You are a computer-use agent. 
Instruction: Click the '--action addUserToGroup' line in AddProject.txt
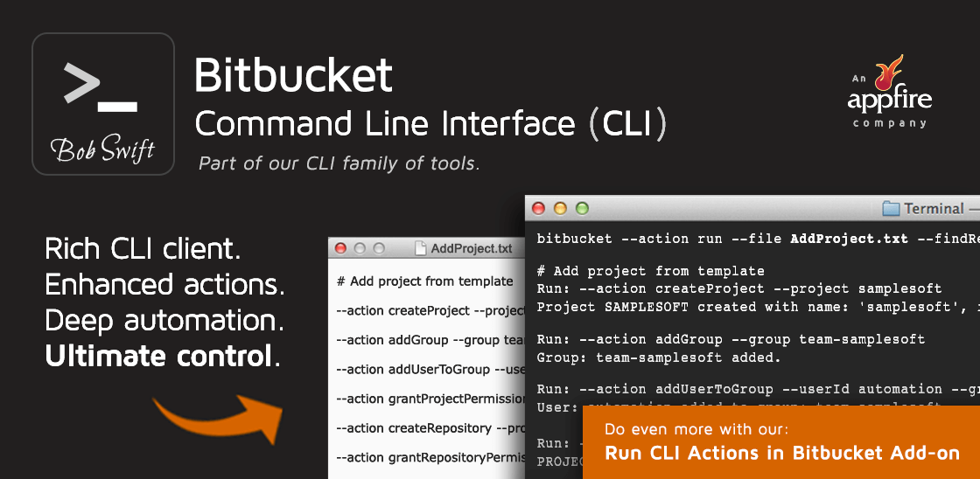tap(430, 369)
